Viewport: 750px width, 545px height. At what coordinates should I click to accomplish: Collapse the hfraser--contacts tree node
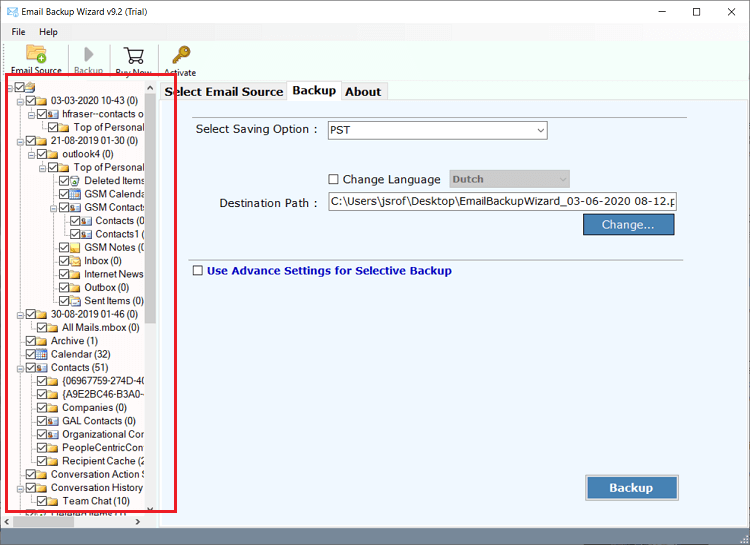(x=31, y=115)
